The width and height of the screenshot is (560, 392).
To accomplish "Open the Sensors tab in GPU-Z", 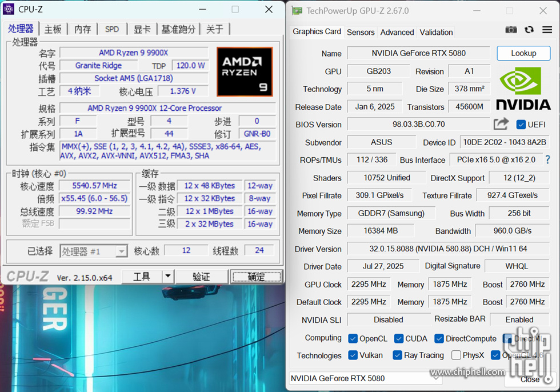I will coord(361,33).
